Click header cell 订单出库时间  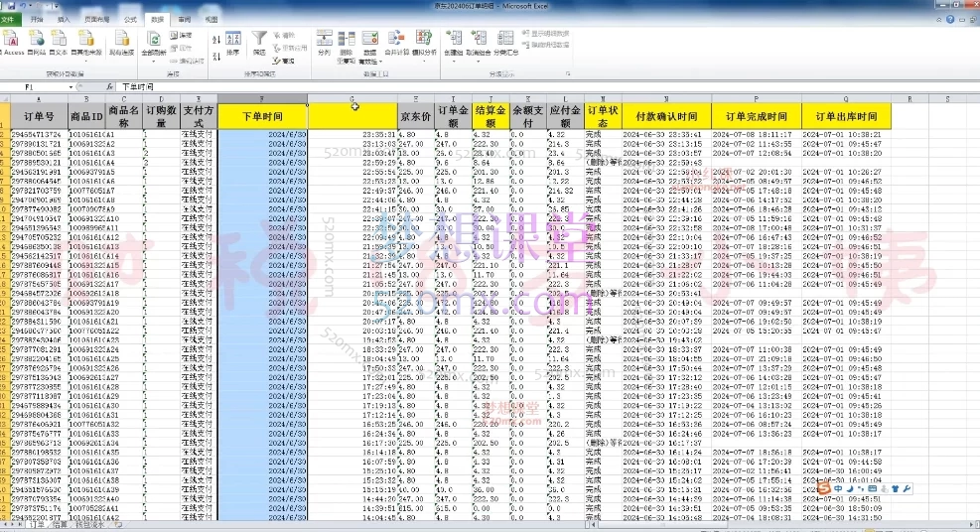(x=846, y=116)
